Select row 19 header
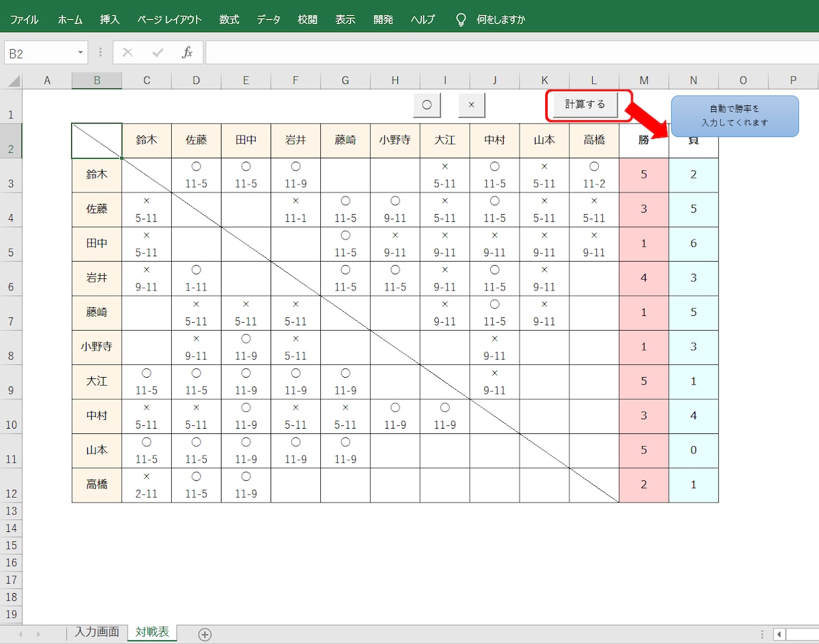Viewport: 819px width, 644px height. [x=11, y=614]
